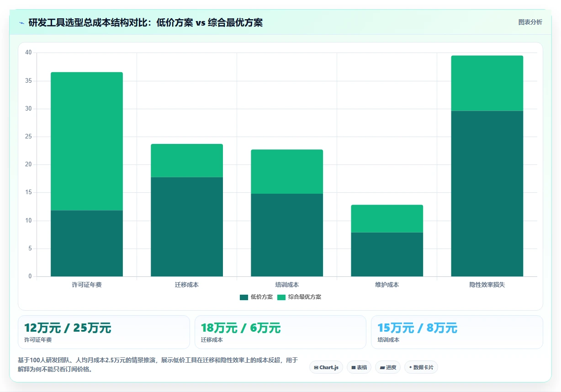Click the lightning icon beside the title
The image size is (561, 392).
click(x=22, y=23)
